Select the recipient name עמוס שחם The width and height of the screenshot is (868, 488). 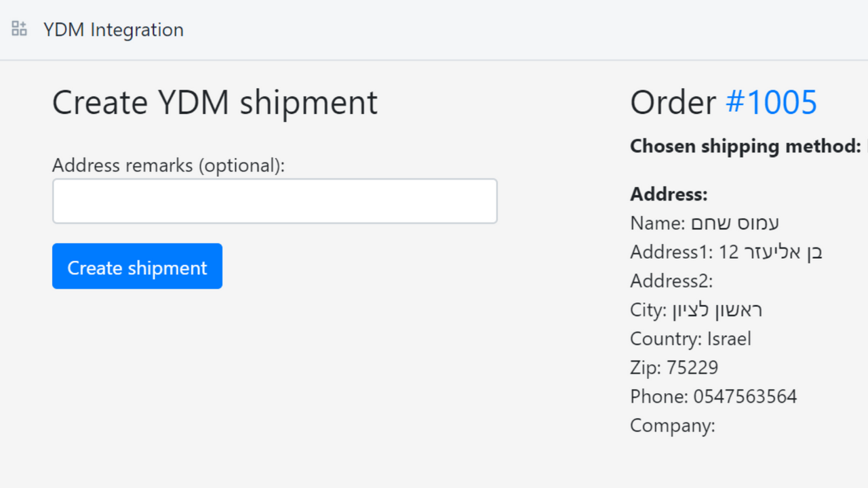coord(705,222)
